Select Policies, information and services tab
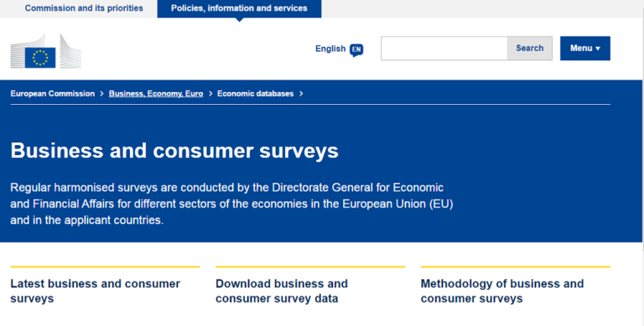 pos(239,8)
